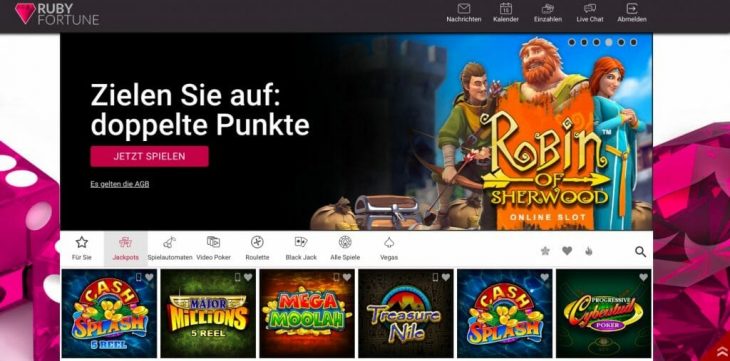Open the Video Poker category
This screenshot has height=361, width=730.
point(213,249)
